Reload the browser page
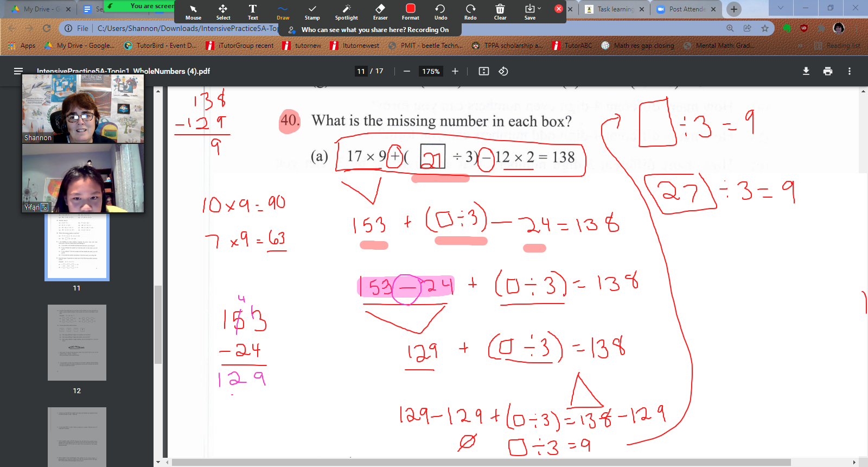 (47, 28)
